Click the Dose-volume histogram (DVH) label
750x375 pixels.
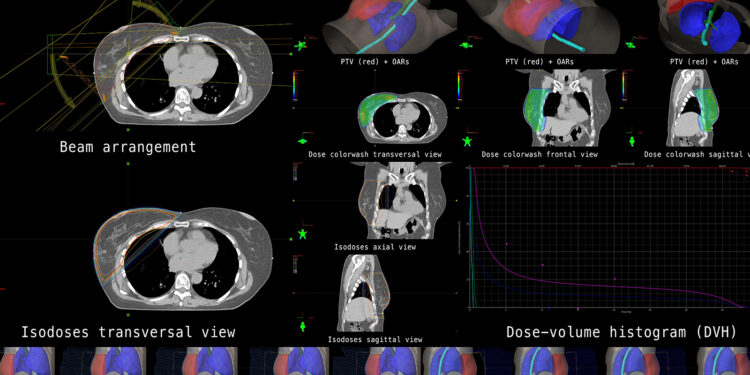click(x=621, y=331)
